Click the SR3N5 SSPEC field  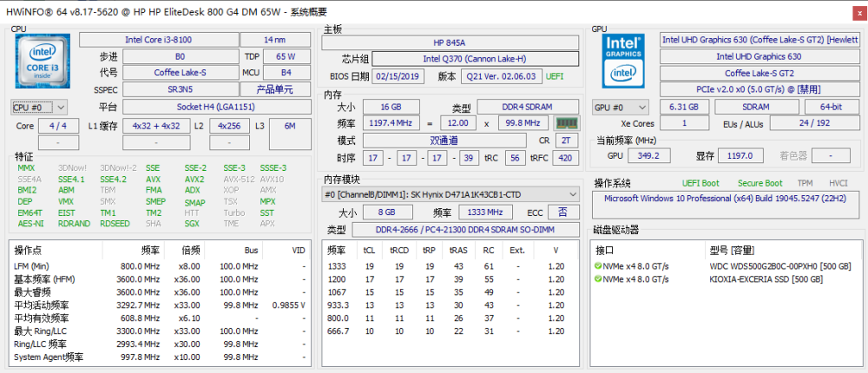[181, 89]
